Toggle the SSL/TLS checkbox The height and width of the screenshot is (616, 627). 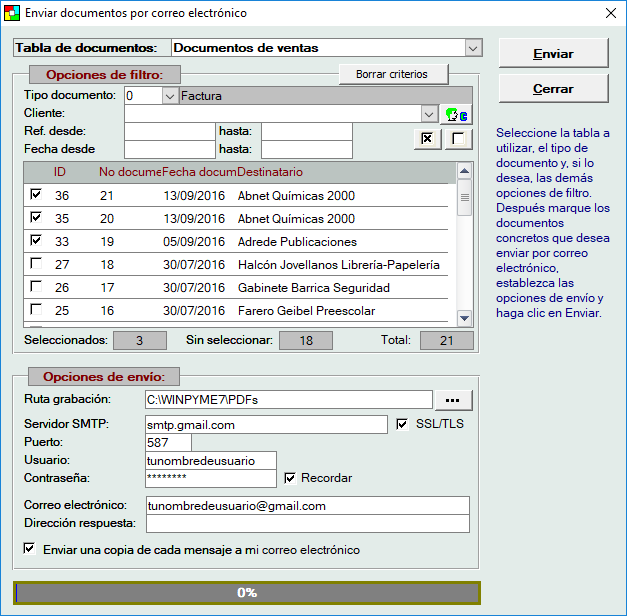click(402, 424)
